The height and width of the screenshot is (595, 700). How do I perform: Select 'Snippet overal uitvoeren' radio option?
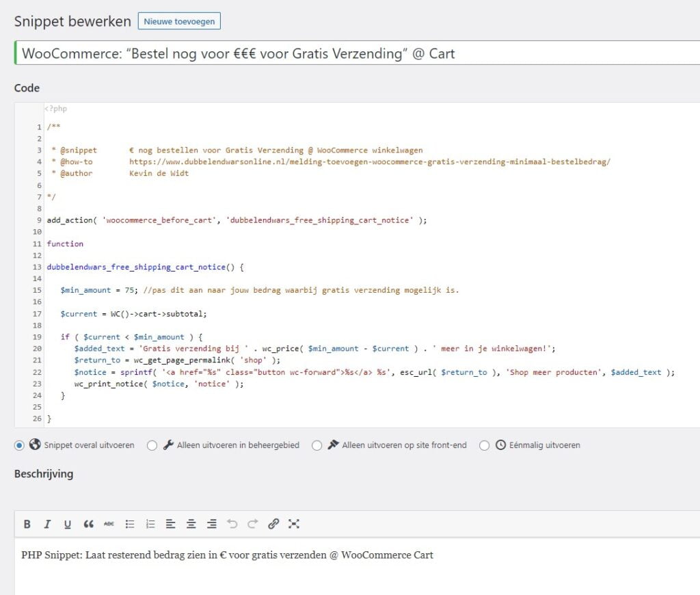(19, 445)
